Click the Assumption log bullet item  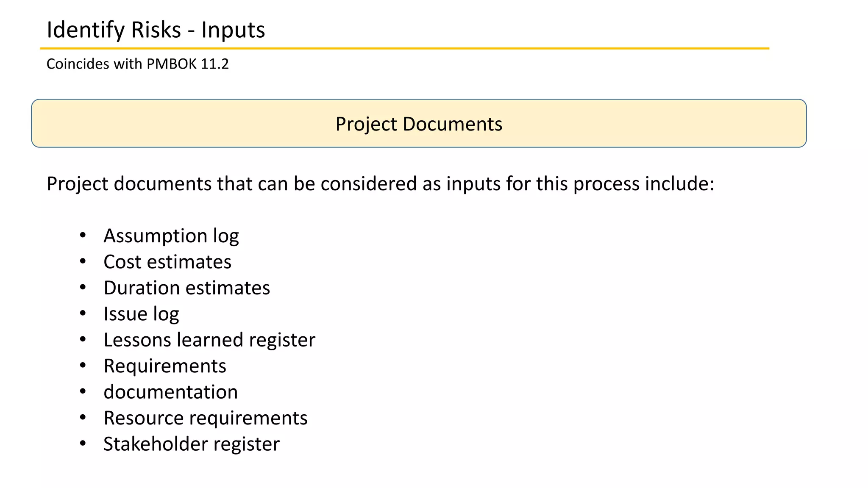(171, 236)
